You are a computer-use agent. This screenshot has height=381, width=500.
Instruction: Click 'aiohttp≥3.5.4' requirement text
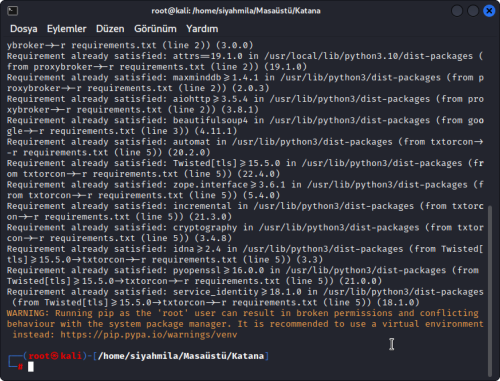pyautogui.click(x=210, y=99)
